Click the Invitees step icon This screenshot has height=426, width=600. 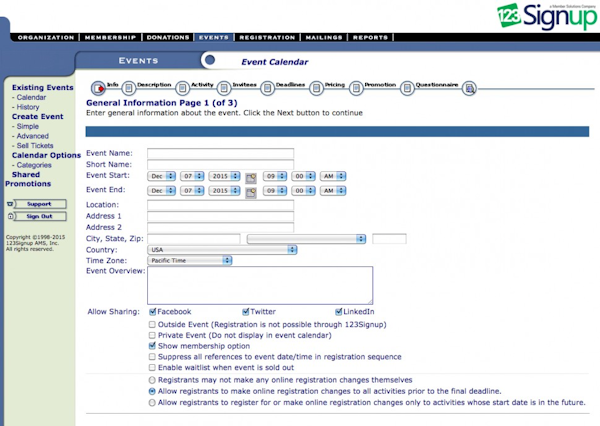[224, 88]
